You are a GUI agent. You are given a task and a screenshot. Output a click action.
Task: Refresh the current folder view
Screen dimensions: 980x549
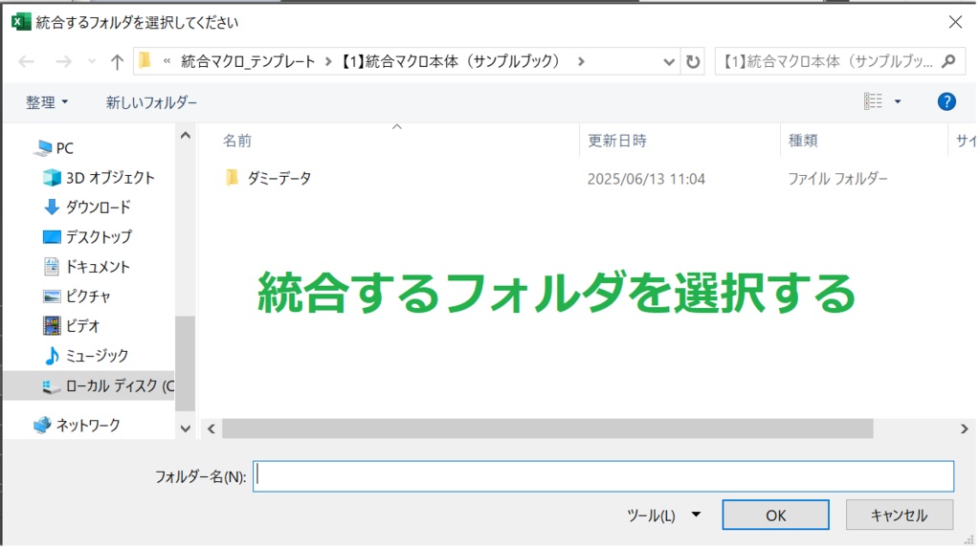pos(693,62)
